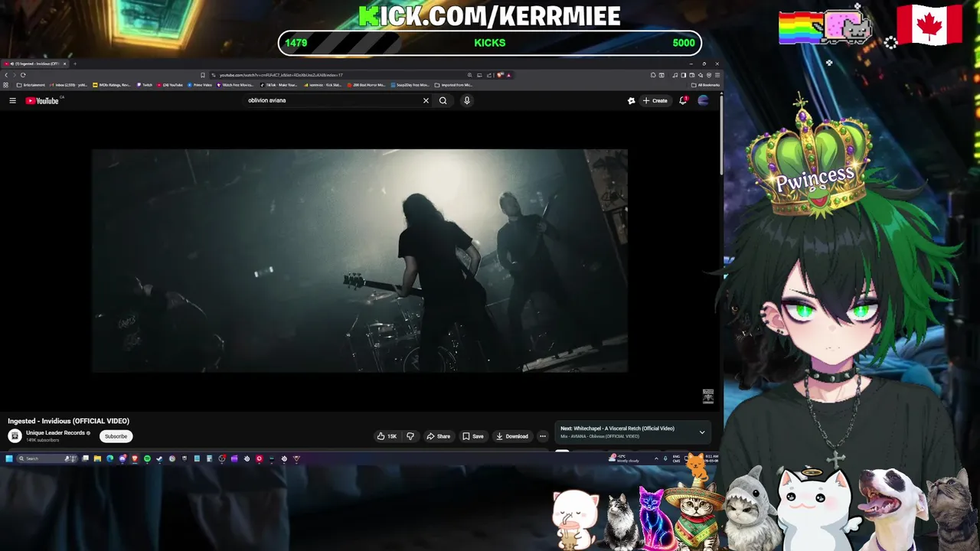Reload the page in browser
This screenshot has height=551, width=980.
point(23,75)
